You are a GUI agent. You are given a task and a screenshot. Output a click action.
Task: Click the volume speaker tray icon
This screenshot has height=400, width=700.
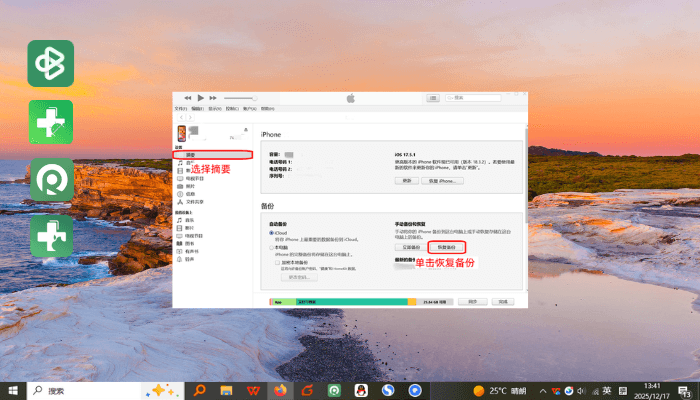coord(581,391)
